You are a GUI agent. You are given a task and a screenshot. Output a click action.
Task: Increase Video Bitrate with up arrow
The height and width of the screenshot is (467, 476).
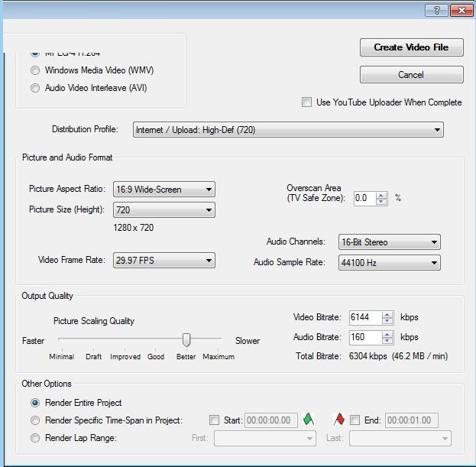(387, 313)
